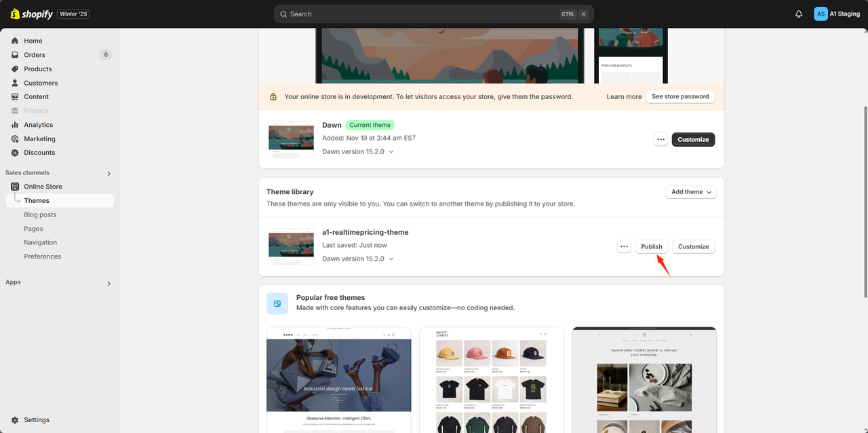Select the Dawn free theme preview card

[339, 380]
